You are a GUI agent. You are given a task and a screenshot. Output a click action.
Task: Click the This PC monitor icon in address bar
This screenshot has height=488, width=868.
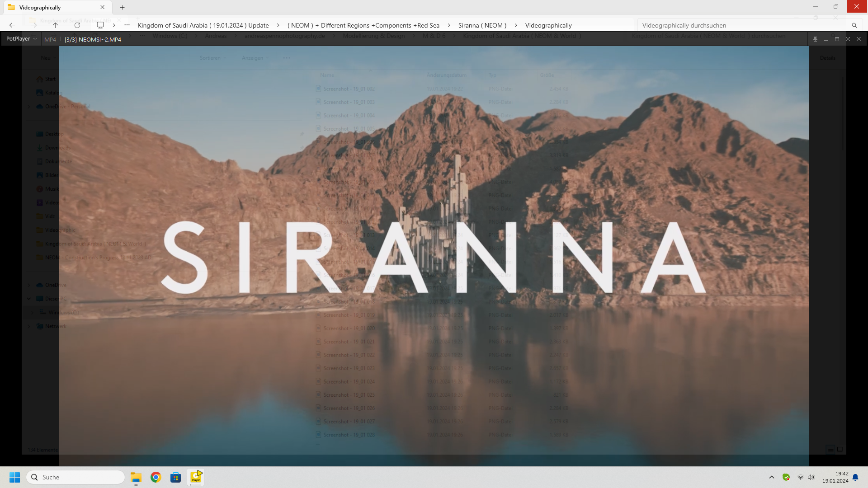pos(100,25)
